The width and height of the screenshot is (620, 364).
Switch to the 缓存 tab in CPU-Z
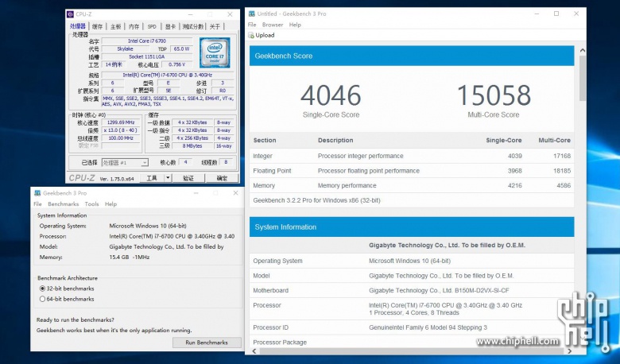[97, 26]
